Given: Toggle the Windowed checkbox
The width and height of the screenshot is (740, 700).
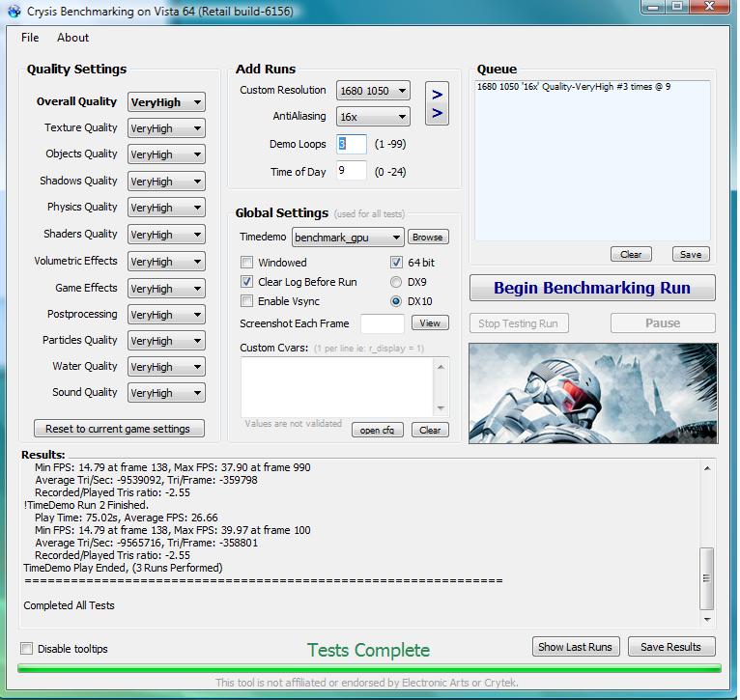Looking at the screenshot, I should coord(246,263).
